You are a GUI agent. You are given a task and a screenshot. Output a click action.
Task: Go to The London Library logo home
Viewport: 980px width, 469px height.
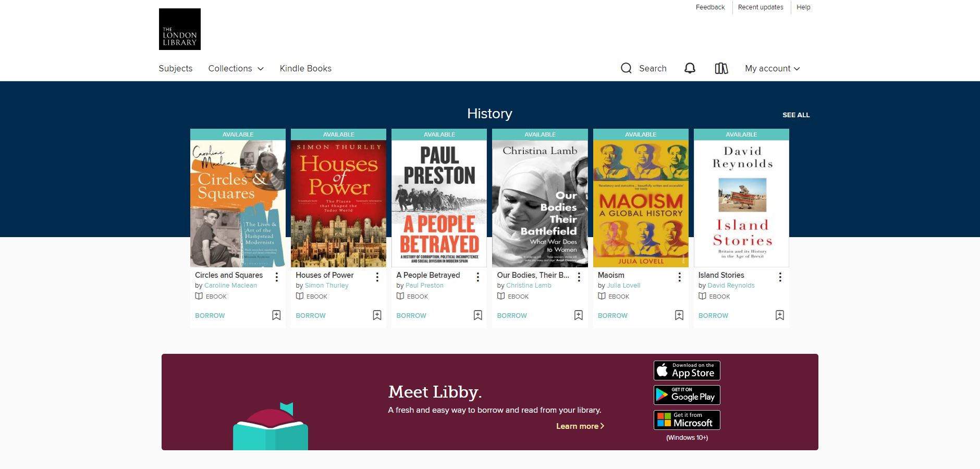[x=179, y=29]
